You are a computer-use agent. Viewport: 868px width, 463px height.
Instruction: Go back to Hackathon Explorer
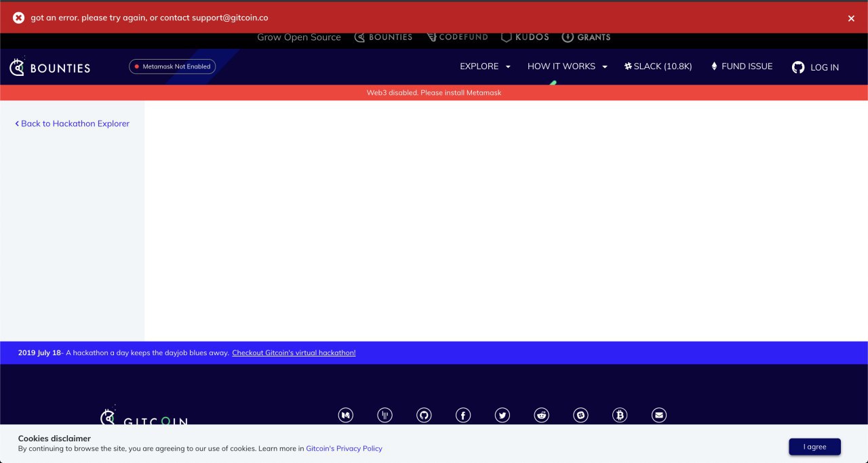pos(72,123)
